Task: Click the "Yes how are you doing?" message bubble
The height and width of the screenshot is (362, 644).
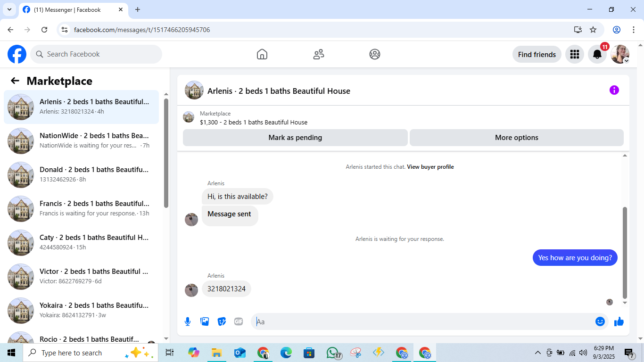Action: click(575, 257)
